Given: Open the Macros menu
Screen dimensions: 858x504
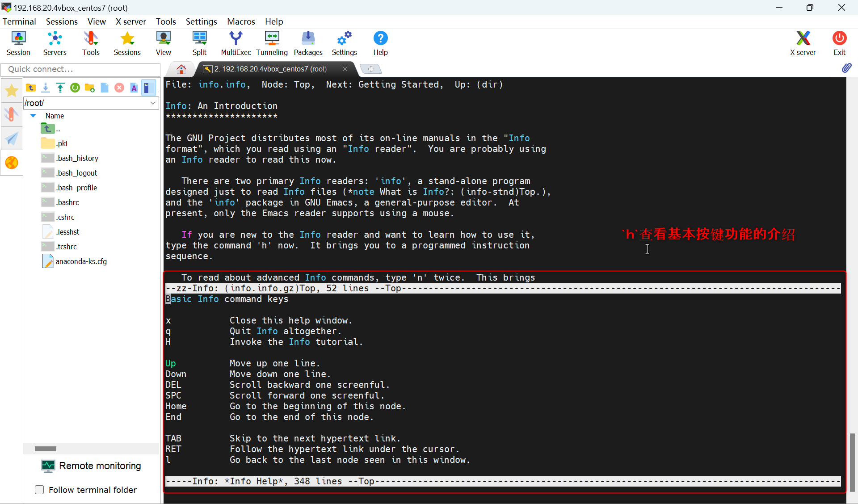Looking at the screenshot, I should tap(241, 21).
